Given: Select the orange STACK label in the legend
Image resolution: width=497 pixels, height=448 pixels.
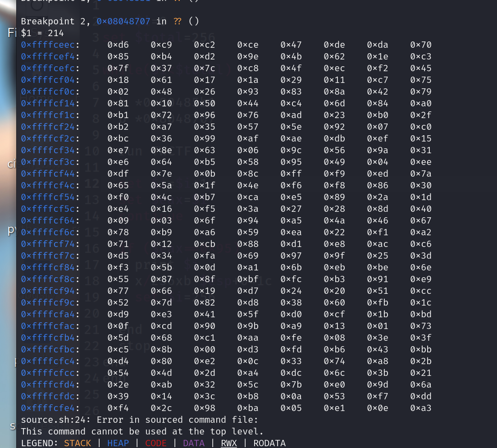Looking at the screenshot, I should pos(78,443).
